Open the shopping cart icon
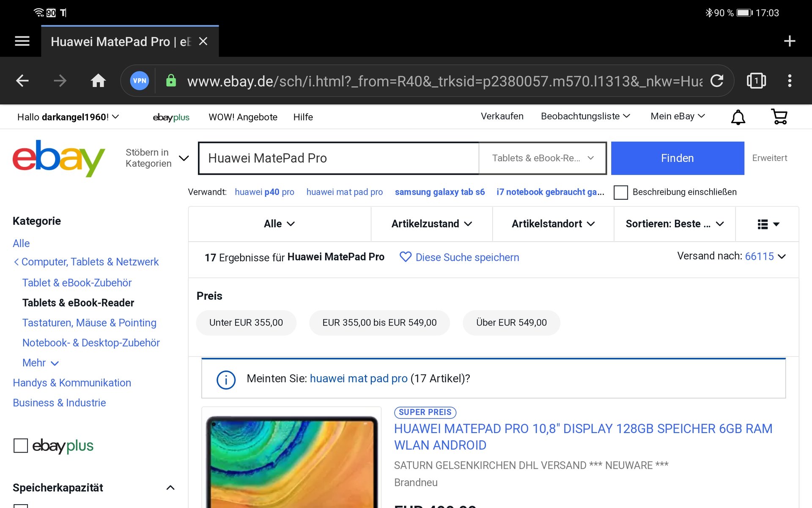812x508 pixels. click(779, 117)
